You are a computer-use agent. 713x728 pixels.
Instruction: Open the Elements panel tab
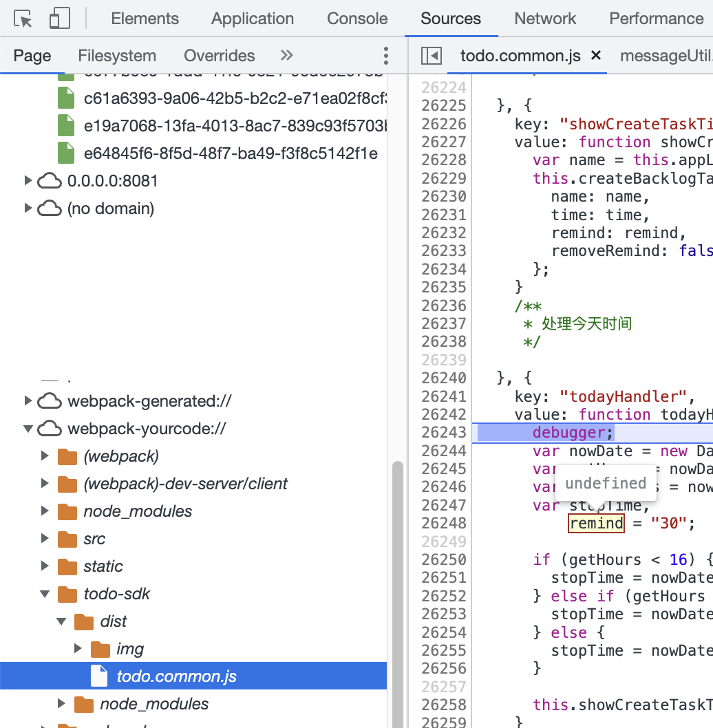(145, 19)
